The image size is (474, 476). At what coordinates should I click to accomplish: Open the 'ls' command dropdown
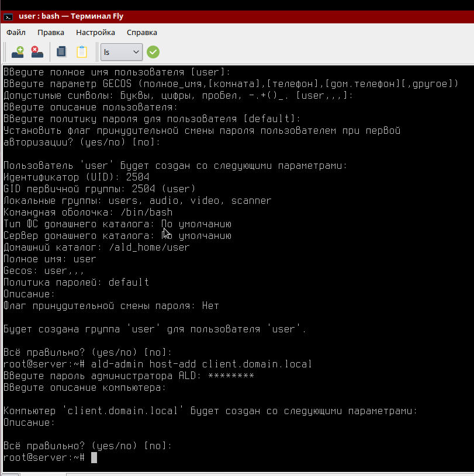121,52
